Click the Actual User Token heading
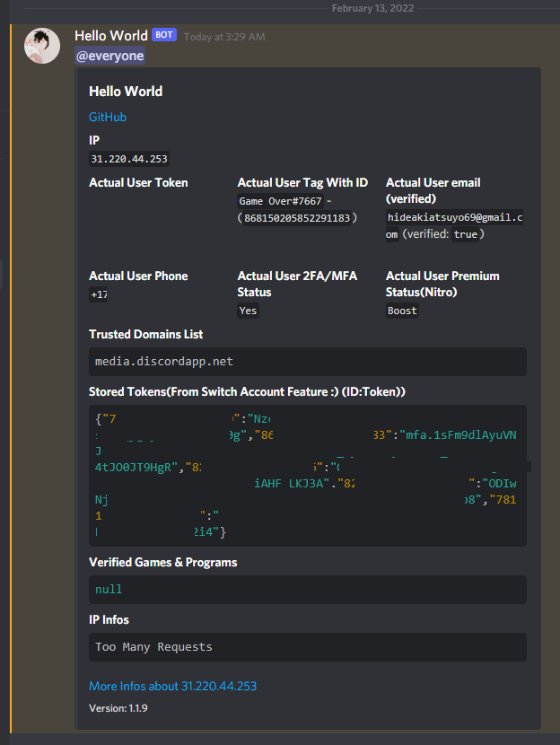This screenshot has width=560, height=745. [x=138, y=183]
